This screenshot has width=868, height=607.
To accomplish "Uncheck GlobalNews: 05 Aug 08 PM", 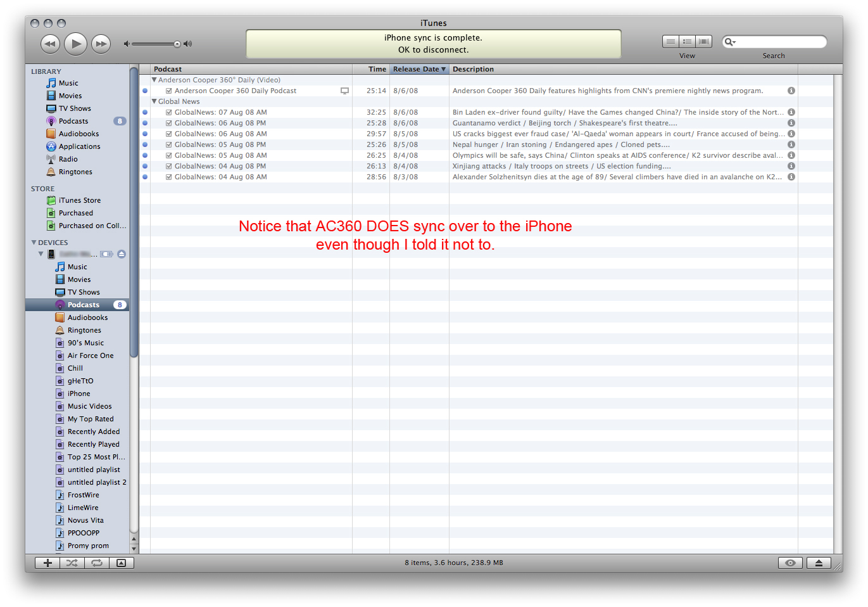I will pos(169,144).
